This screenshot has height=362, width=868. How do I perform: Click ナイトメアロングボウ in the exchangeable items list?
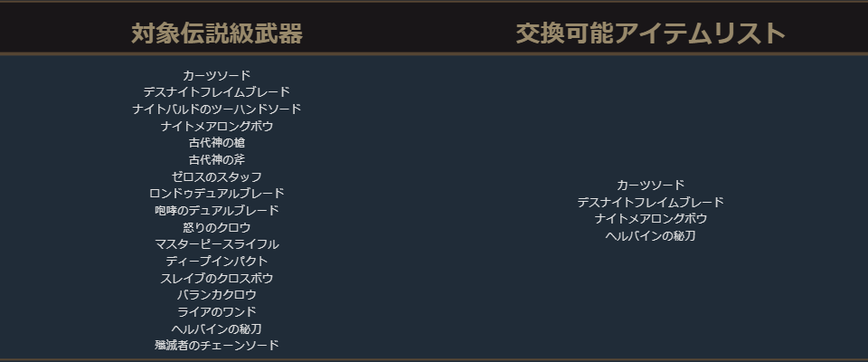[x=650, y=218]
